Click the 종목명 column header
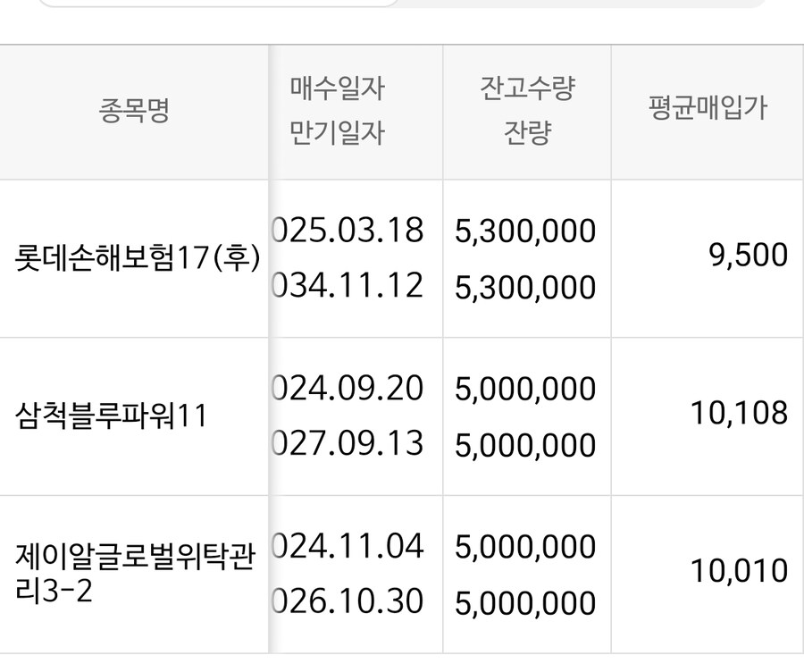804x672 pixels. 134,113
